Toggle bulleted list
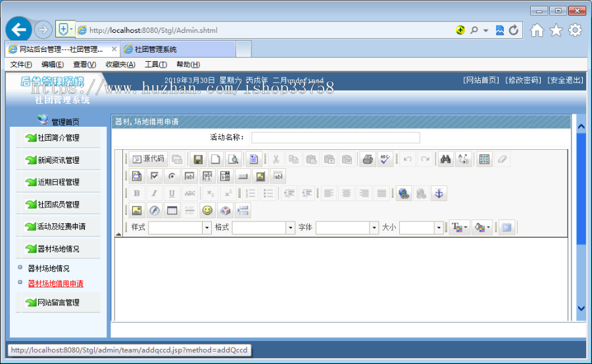Viewport: 592px width, 364px height. [268, 194]
